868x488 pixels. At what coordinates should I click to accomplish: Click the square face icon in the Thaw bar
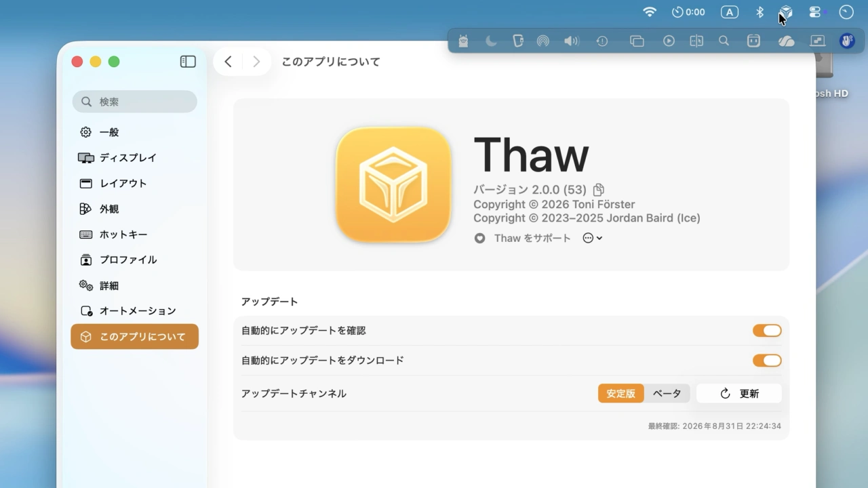click(x=753, y=41)
